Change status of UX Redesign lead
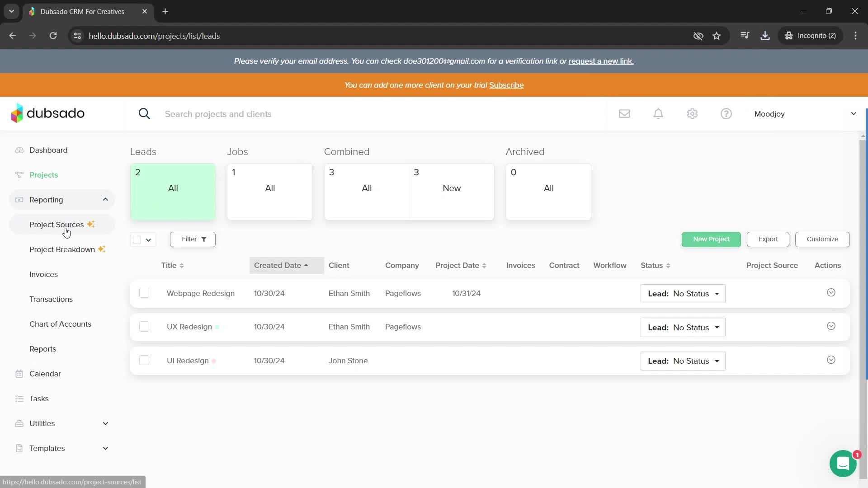 click(x=683, y=327)
